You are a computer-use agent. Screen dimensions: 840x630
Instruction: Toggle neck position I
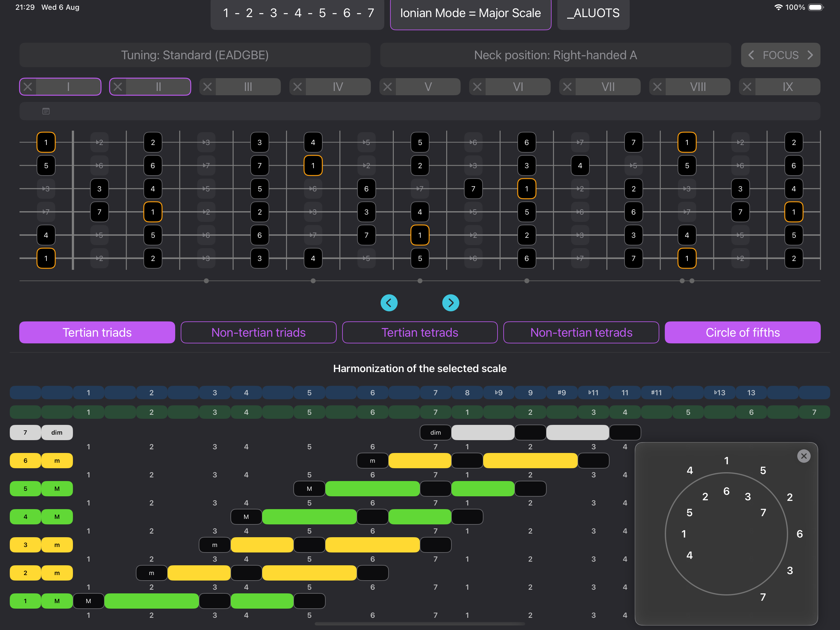pyautogui.click(x=68, y=87)
